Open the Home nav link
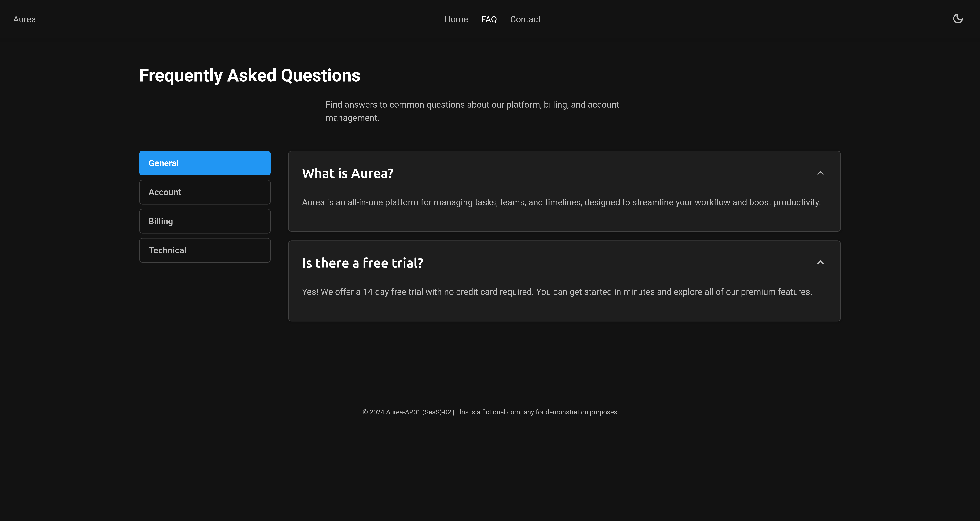980x521 pixels. (x=456, y=19)
